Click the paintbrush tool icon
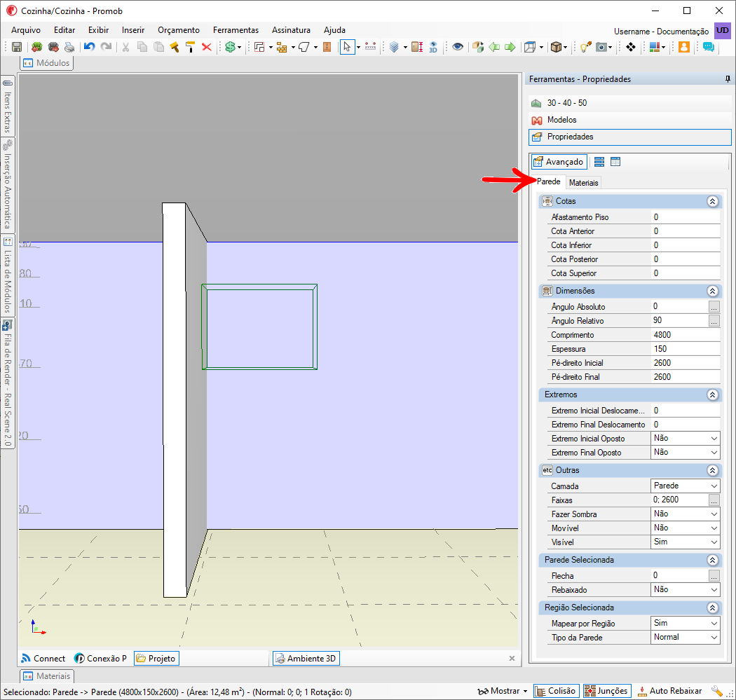The width and height of the screenshot is (736, 700). tap(175, 47)
